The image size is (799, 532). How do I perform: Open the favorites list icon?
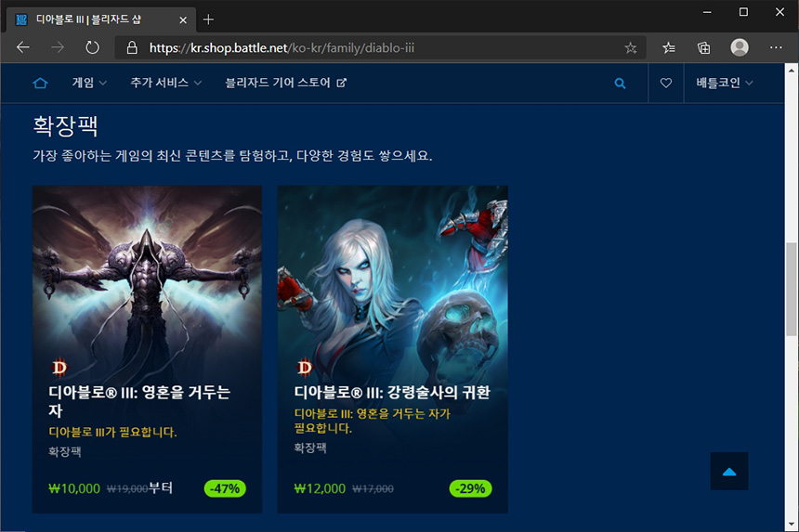tap(669, 48)
